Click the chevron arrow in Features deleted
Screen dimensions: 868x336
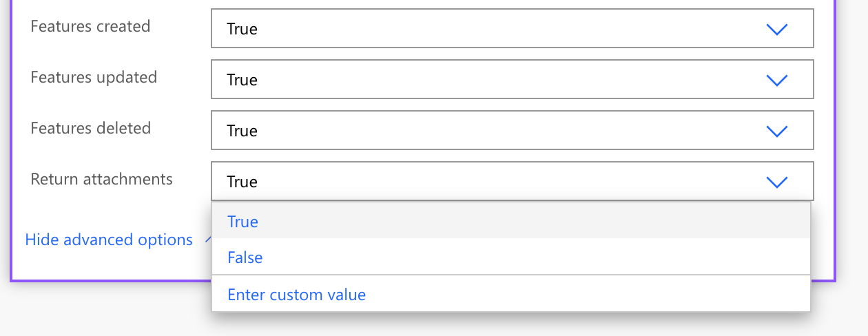[x=776, y=131]
